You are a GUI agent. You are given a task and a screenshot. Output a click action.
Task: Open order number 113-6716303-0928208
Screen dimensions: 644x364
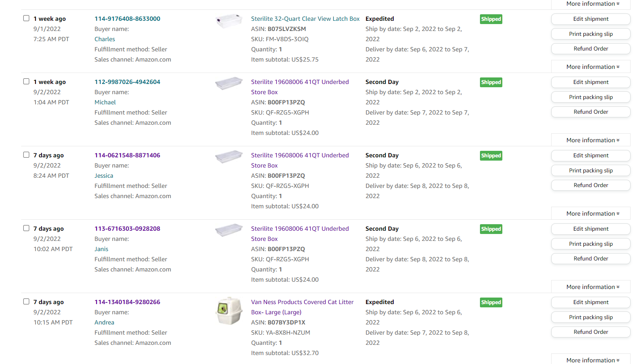coord(127,229)
